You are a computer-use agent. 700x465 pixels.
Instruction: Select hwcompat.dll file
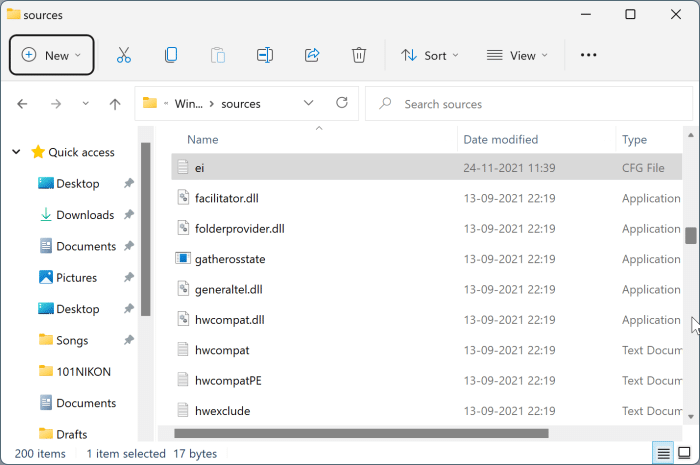click(426, 320)
